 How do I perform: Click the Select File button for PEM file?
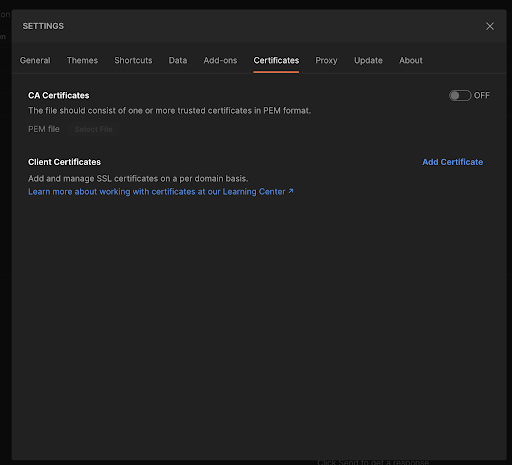tap(93, 129)
